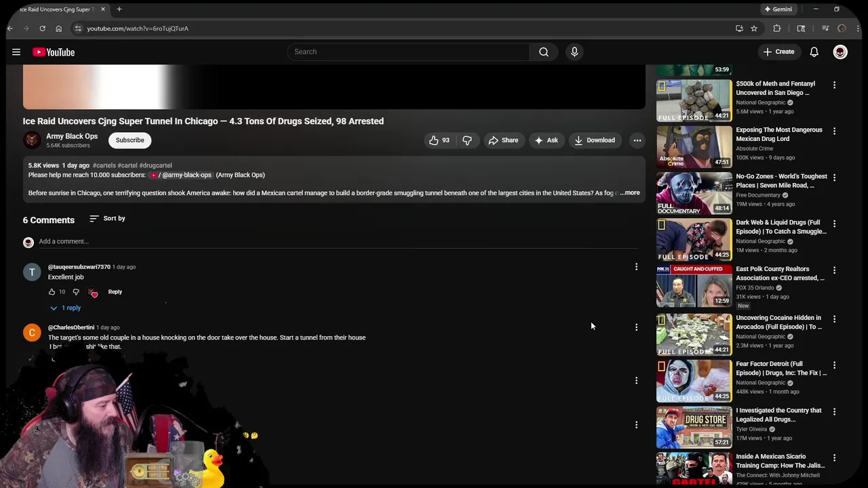Go to the YouTube home logo
The height and width of the screenshot is (488, 868).
pos(53,52)
